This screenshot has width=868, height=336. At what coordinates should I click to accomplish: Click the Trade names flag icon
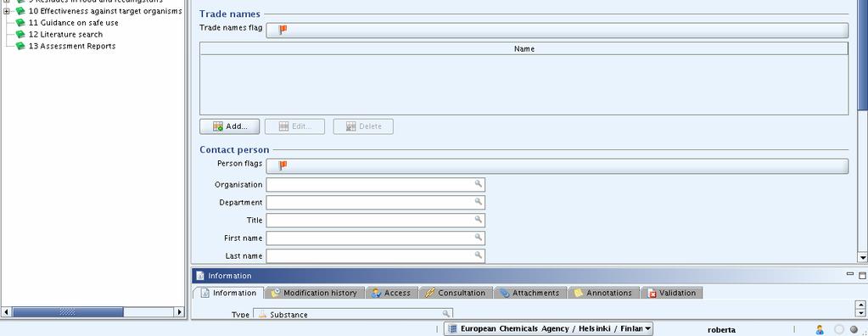[x=283, y=30]
